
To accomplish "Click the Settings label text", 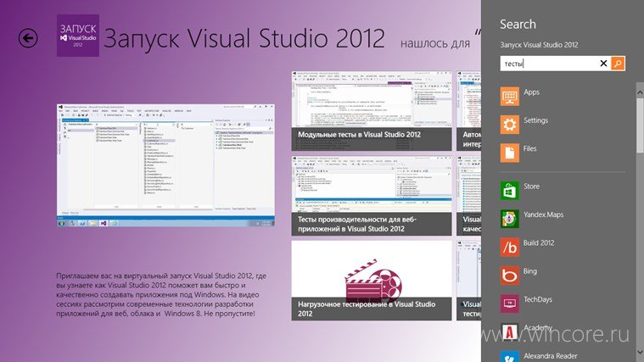I will coord(535,120).
